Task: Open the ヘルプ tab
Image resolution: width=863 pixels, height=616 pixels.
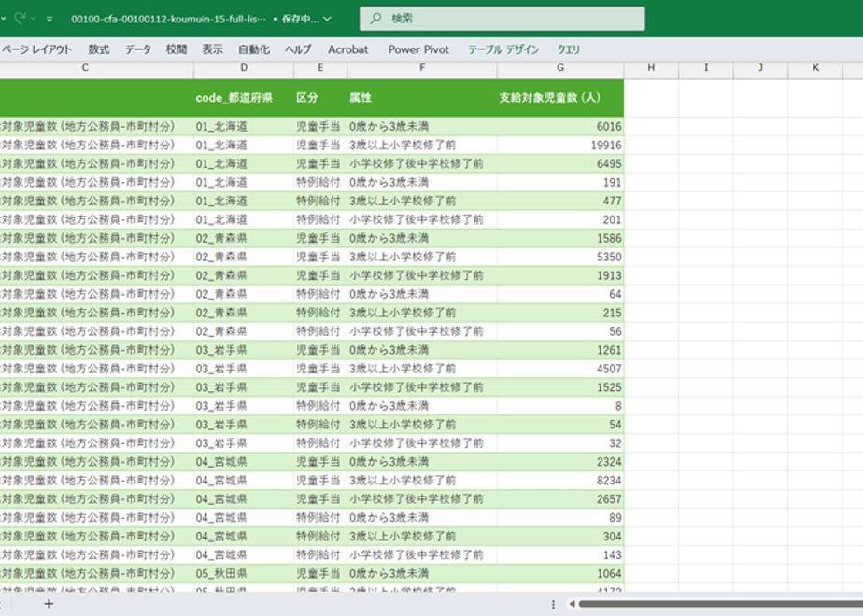Action: click(298, 49)
